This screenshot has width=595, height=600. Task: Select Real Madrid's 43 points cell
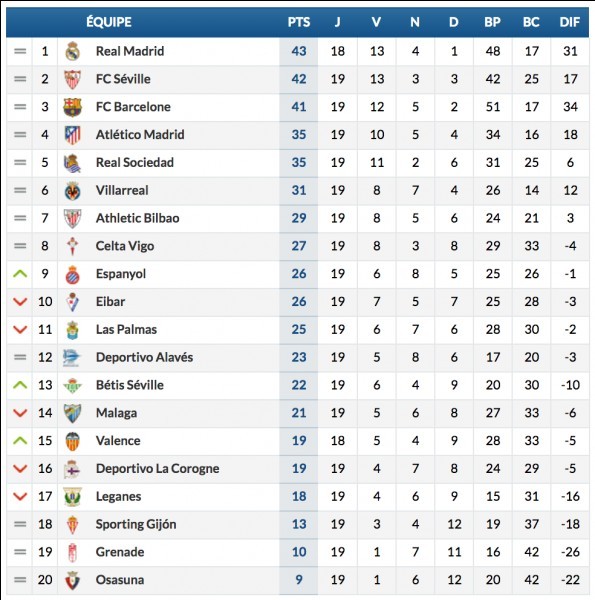(x=299, y=51)
